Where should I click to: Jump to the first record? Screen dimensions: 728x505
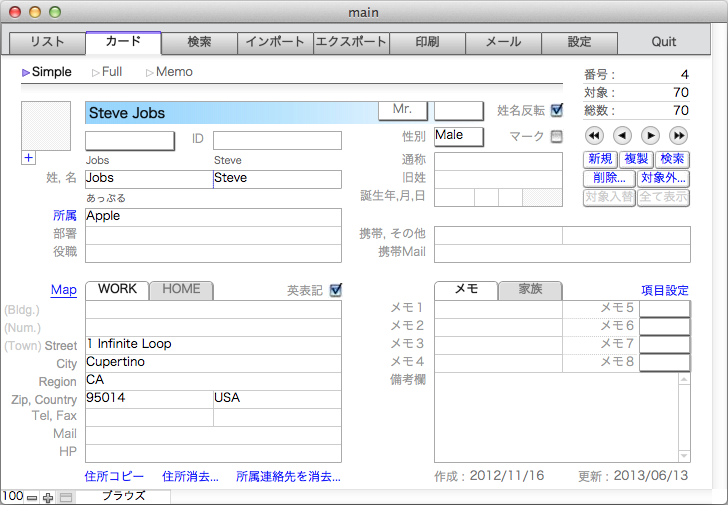pos(594,136)
